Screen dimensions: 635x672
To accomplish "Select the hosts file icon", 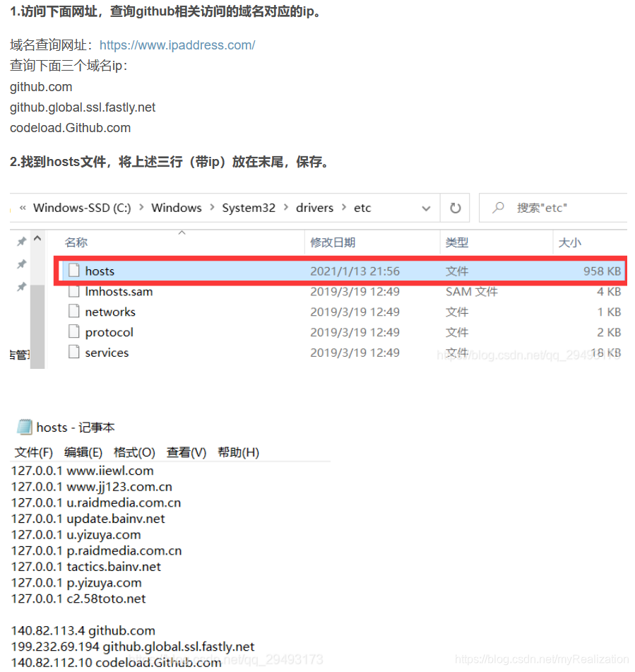I will pos(74,270).
